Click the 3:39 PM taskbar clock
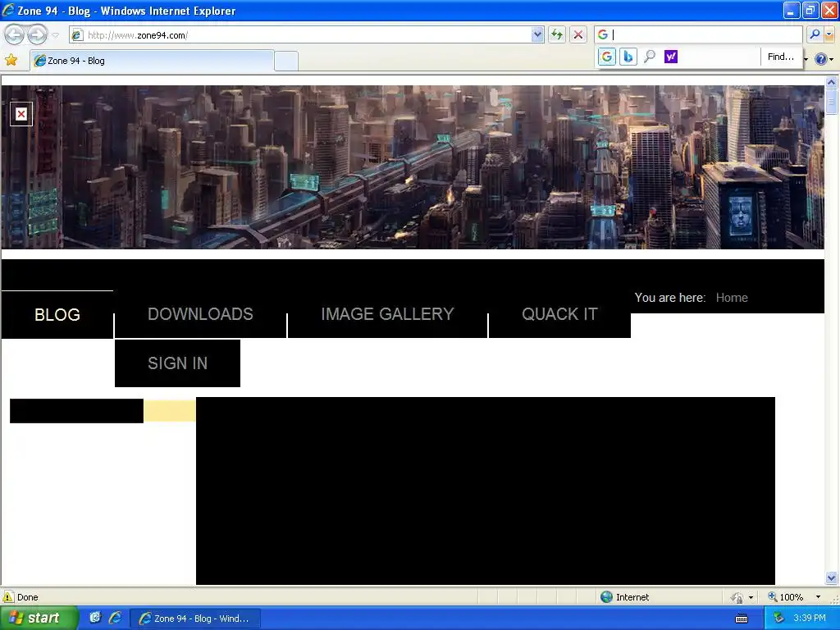The width and height of the screenshot is (840, 630). click(x=810, y=619)
